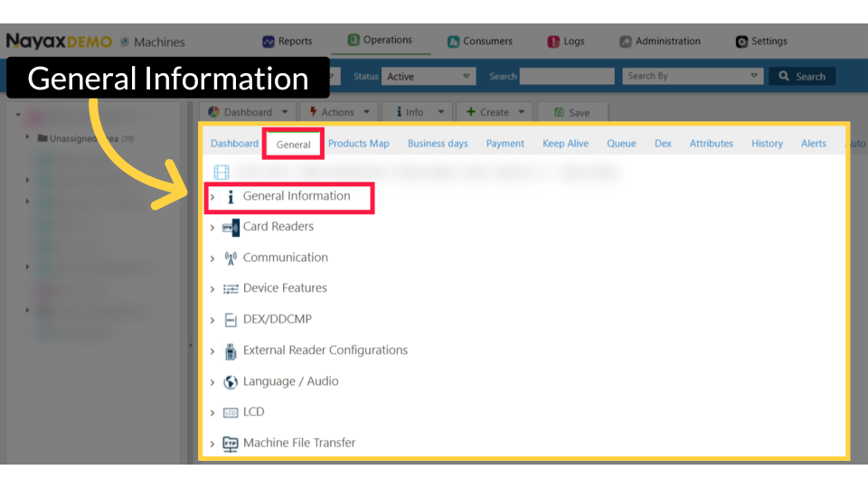
Task: Click the green plus Create icon
Action: pos(470,112)
